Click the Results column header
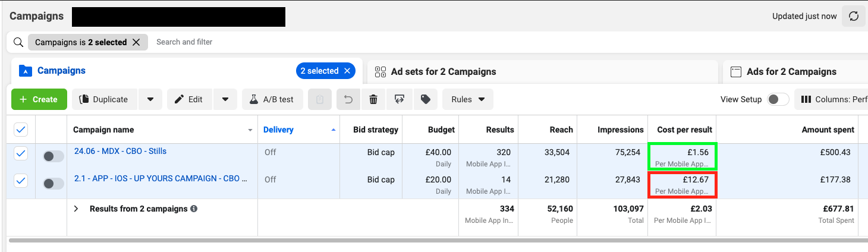This screenshot has width=868, height=252. coord(499,130)
